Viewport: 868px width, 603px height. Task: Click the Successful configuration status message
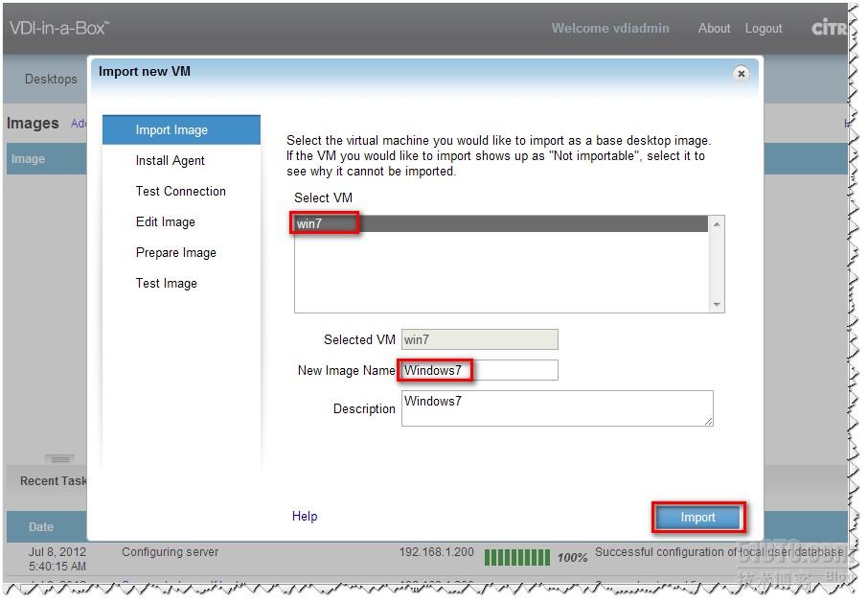(720, 552)
